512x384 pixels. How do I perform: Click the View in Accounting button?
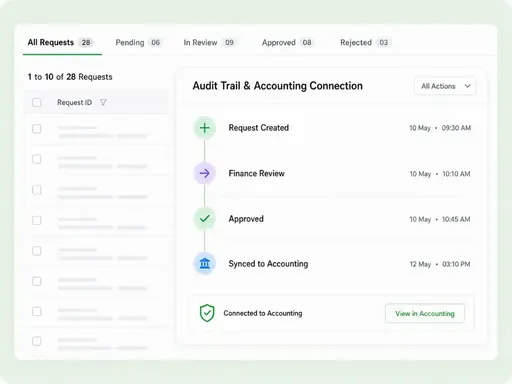point(425,313)
